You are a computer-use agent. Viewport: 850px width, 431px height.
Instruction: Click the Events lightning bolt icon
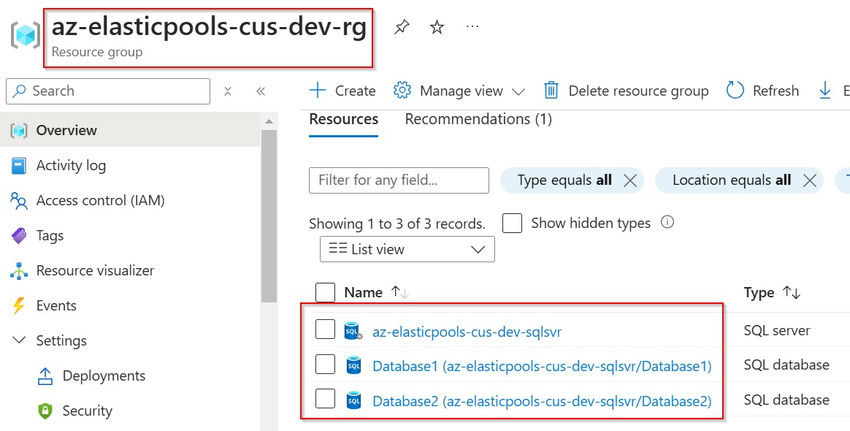pyautogui.click(x=18, y=306)
